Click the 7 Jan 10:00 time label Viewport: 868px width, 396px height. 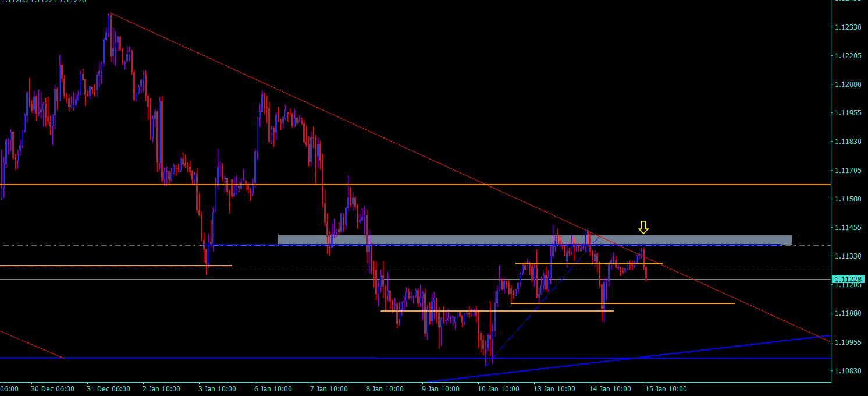[x=328, y=388]
